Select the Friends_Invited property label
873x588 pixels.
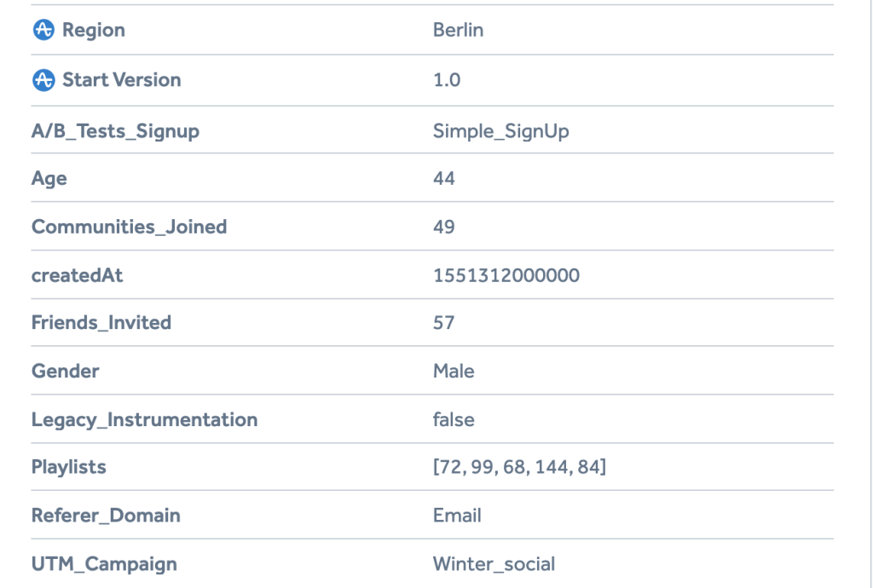pyautogui.click(x=101, y=323)
